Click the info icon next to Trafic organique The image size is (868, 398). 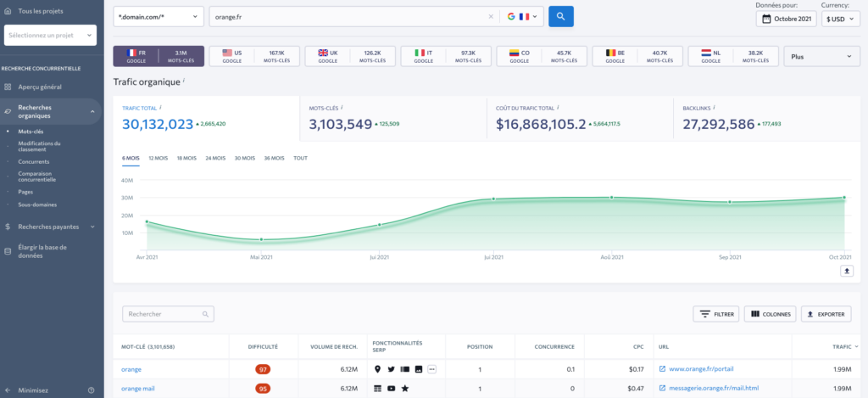184,81
